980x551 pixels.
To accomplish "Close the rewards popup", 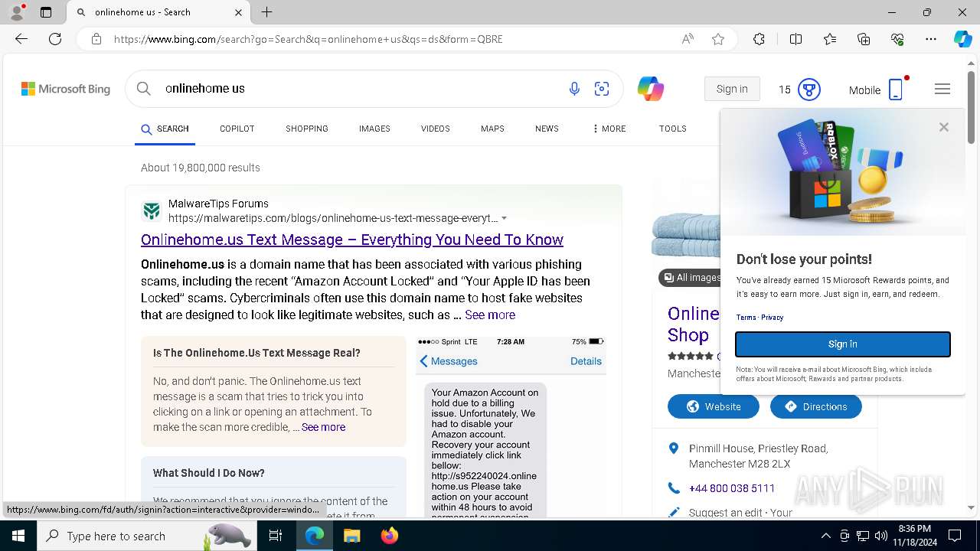I will click(x=944, y=127).
